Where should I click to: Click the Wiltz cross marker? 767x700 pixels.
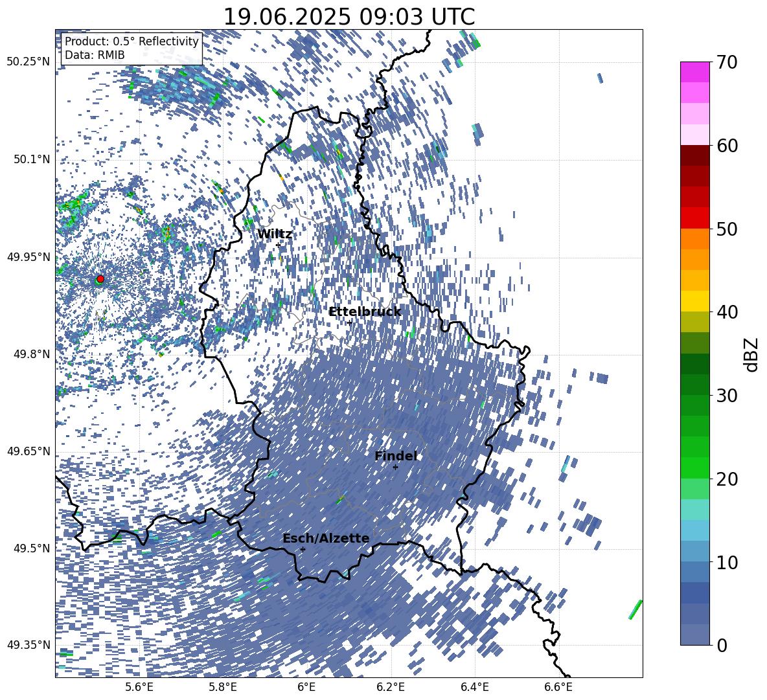(x=279, y=245)
